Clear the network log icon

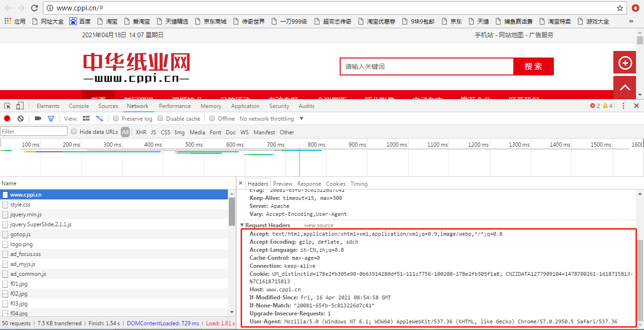[x=21, y=118]
